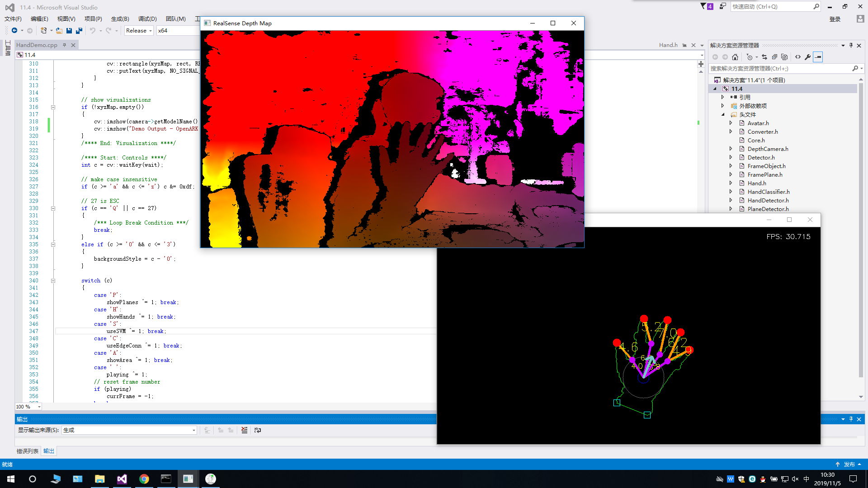Click the Save All toolbar icon
Screen dimensions: 868x488
tap(79, 31)
